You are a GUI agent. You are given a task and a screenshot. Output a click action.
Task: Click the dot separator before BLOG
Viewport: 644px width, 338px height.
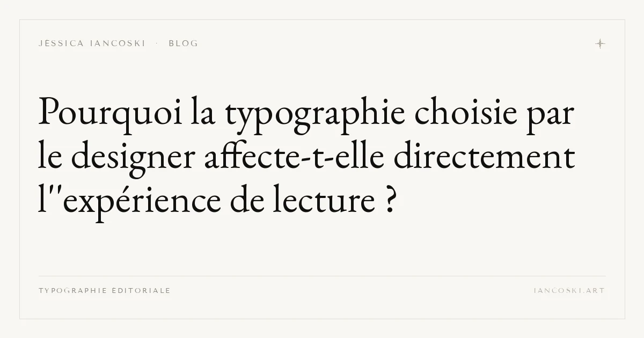point(157,43)
